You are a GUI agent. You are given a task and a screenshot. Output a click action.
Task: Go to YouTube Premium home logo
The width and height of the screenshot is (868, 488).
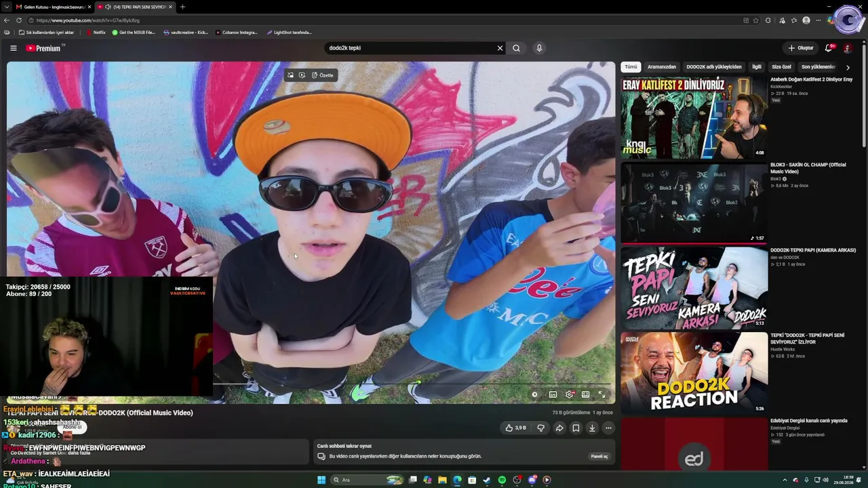43,48
